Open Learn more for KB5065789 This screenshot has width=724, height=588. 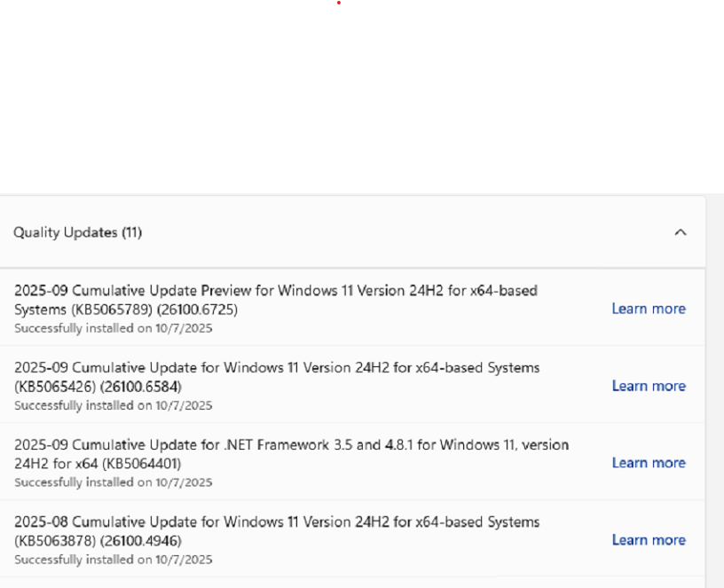[649, 309]
